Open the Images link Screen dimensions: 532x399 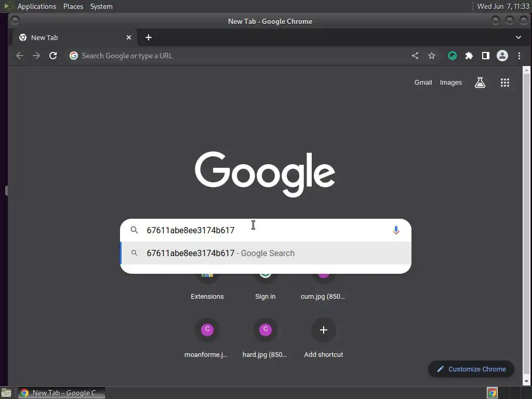click(x=450, y=83)
